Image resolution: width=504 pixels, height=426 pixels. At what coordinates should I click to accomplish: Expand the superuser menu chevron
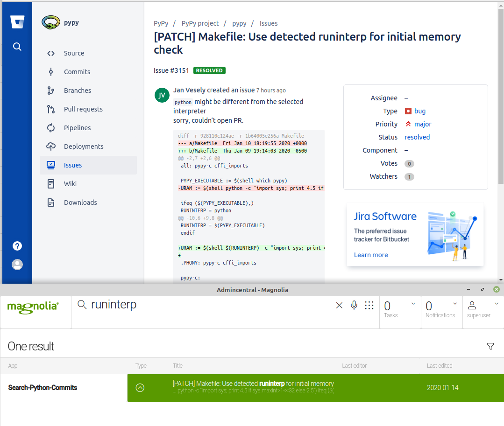click(x=496, y=303)
